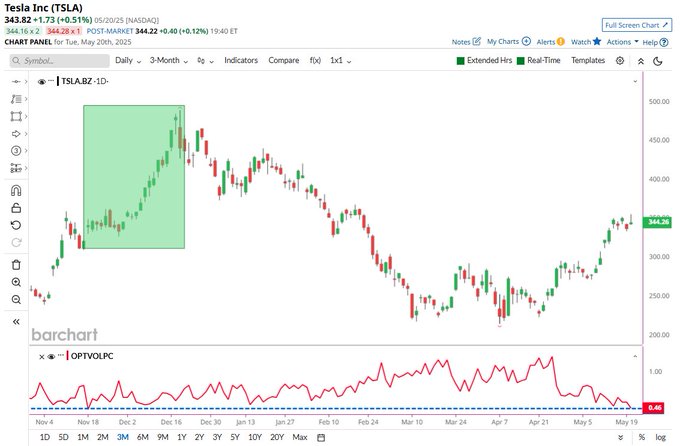The image size is (680, 446).
Task: Open the 1x1 grid layout dropdown
Action: point(340,61)
